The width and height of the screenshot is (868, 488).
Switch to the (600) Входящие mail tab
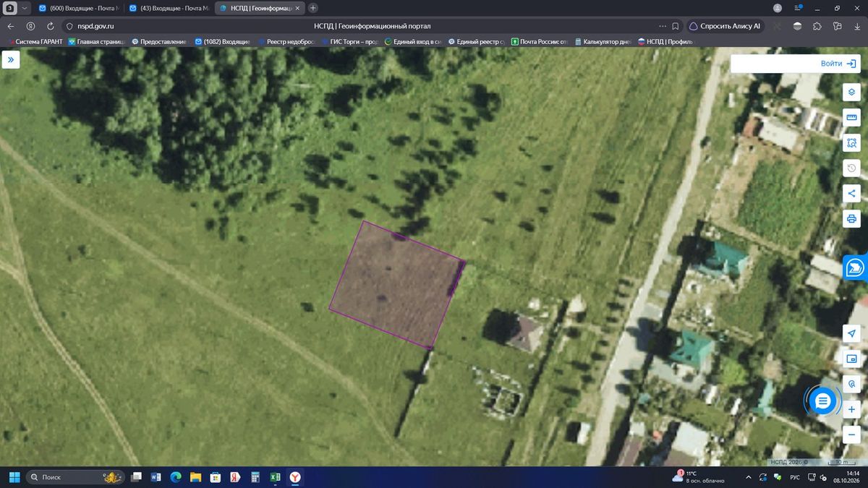tap(78, 8)
